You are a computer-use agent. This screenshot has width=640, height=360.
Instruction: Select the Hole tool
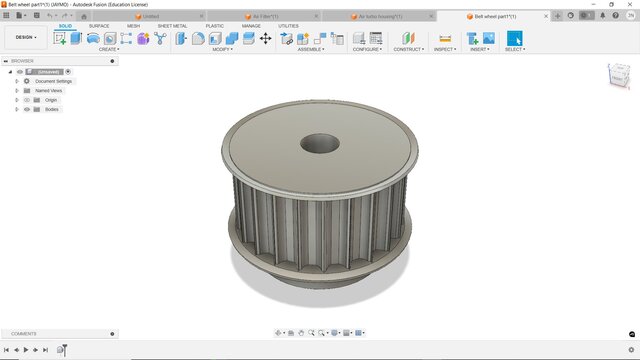pos(110,39)
